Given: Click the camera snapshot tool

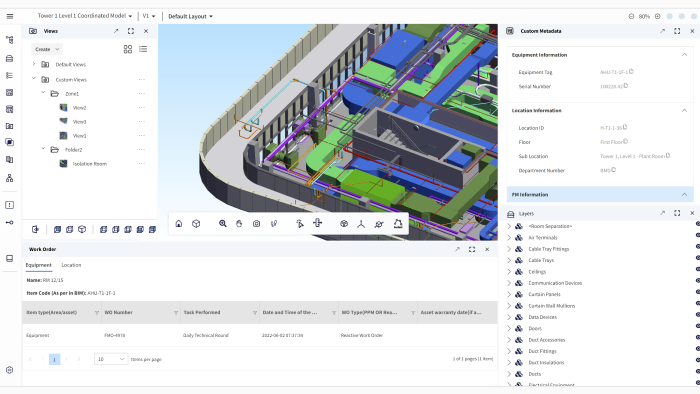Looking at the screenshot, I should click(256, 224).
